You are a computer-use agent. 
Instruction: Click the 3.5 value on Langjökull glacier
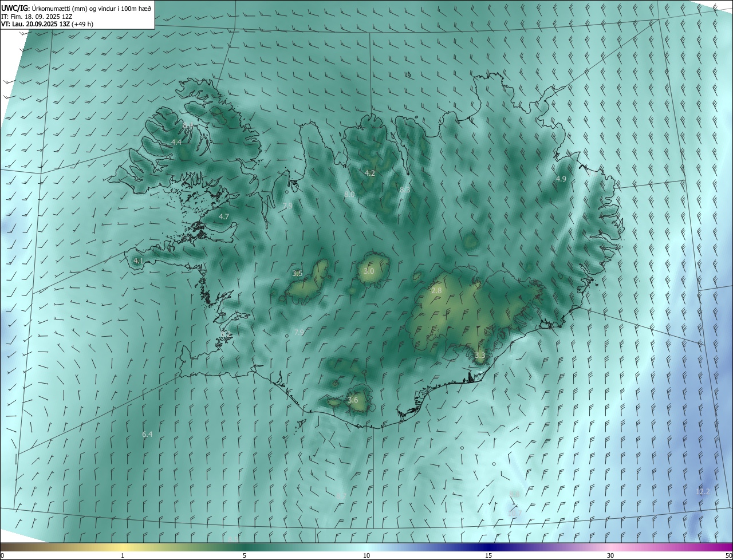297,273
